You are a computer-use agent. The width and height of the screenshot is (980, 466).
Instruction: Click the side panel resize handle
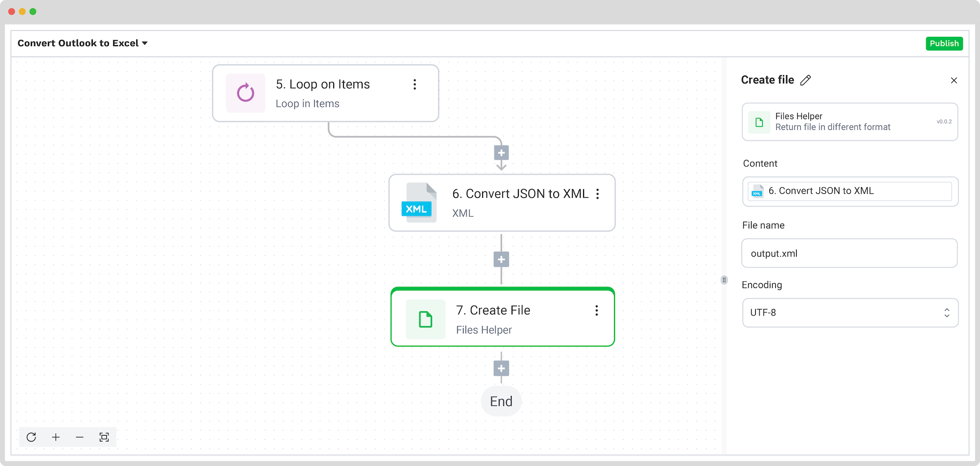(x=724, y=280)
